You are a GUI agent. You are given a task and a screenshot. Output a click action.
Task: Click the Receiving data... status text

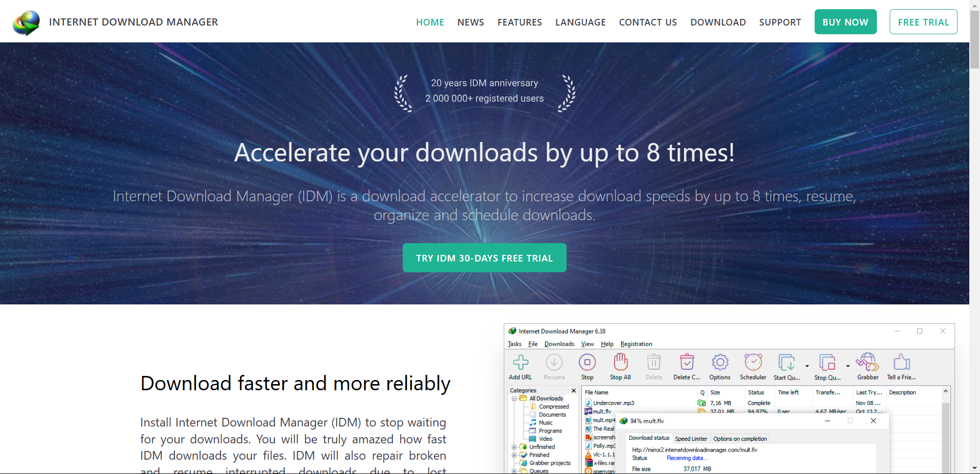(x=687, y=458)
